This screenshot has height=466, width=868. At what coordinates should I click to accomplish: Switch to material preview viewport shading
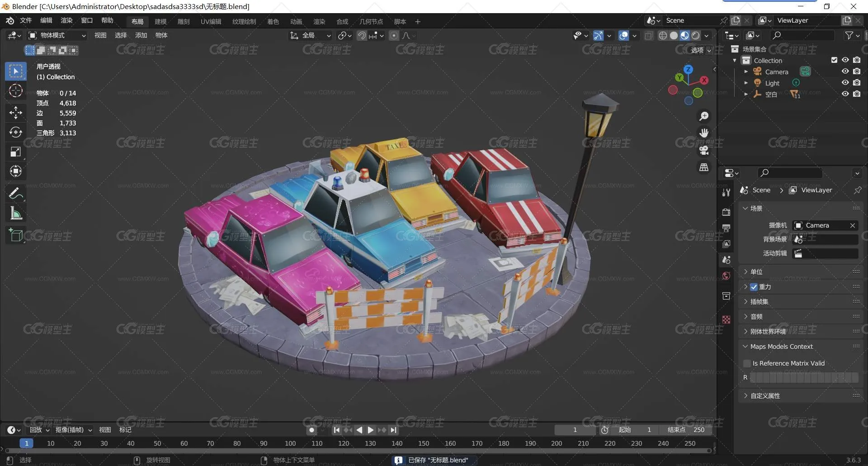pos(684,36)
